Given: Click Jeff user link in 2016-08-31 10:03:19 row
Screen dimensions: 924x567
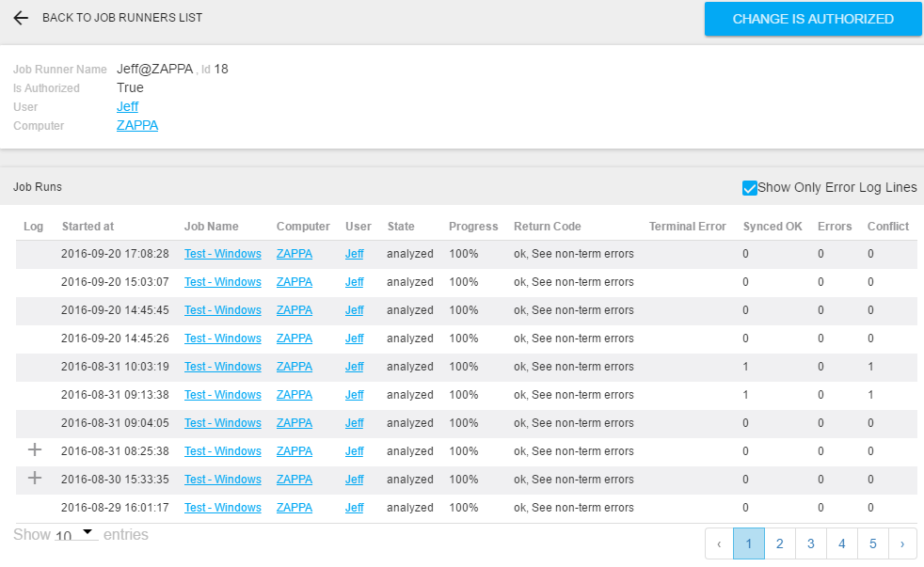Looking at the screenshot, I should 354,367.
